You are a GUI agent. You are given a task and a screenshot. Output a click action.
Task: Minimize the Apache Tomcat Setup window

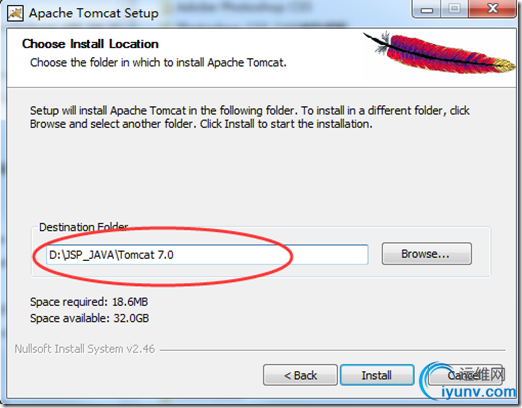[427, 9]
